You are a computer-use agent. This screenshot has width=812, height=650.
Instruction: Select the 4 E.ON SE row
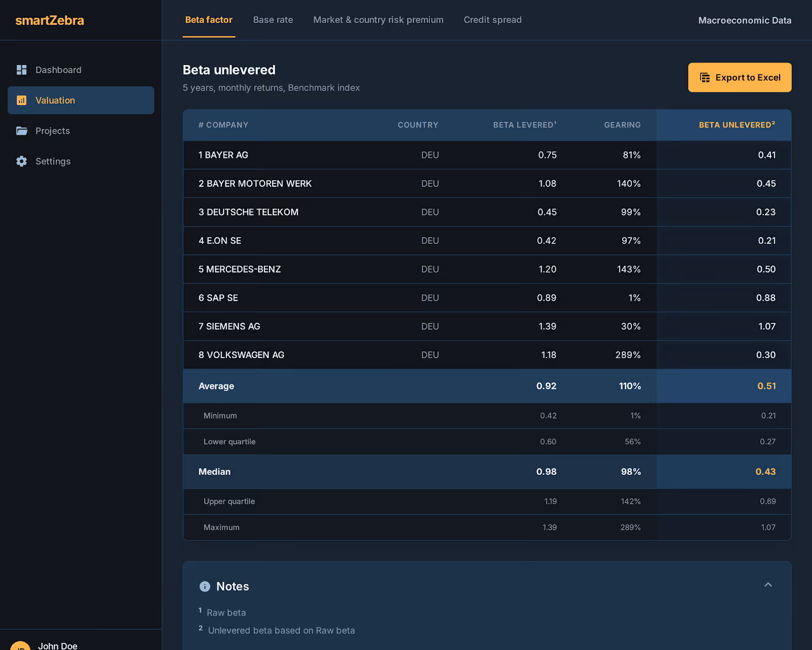click(487, 240)
